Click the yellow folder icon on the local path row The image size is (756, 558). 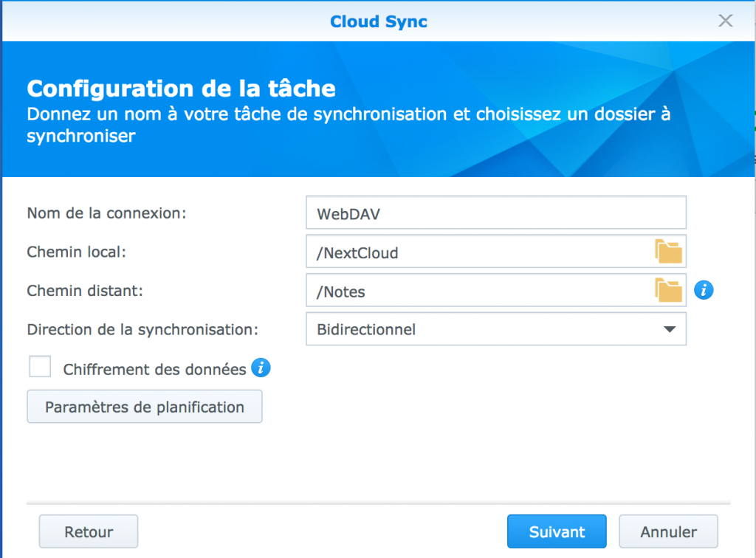click(x=669, y=251)
